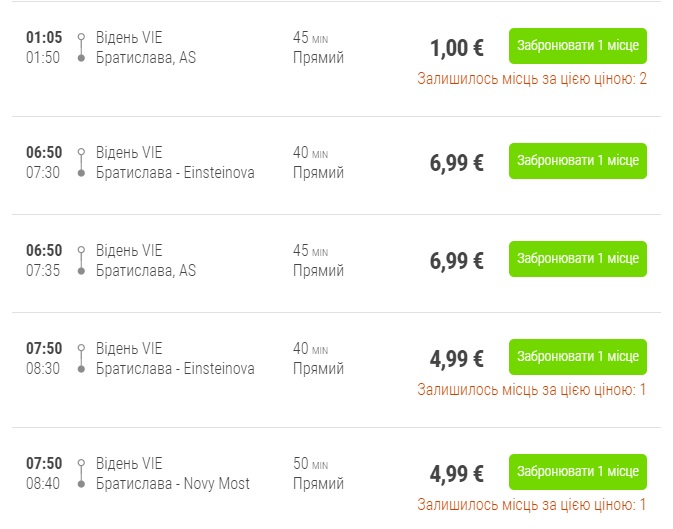Book 1 seat on the 01:05 departure
The image size is (673, 529).
[577, 47]
